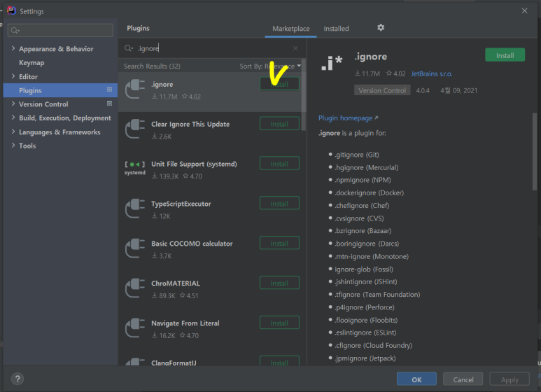The image size is (541, 392).
Task: Click .dockerignore (Docker) list entry
Action: [x=369, y=192]
